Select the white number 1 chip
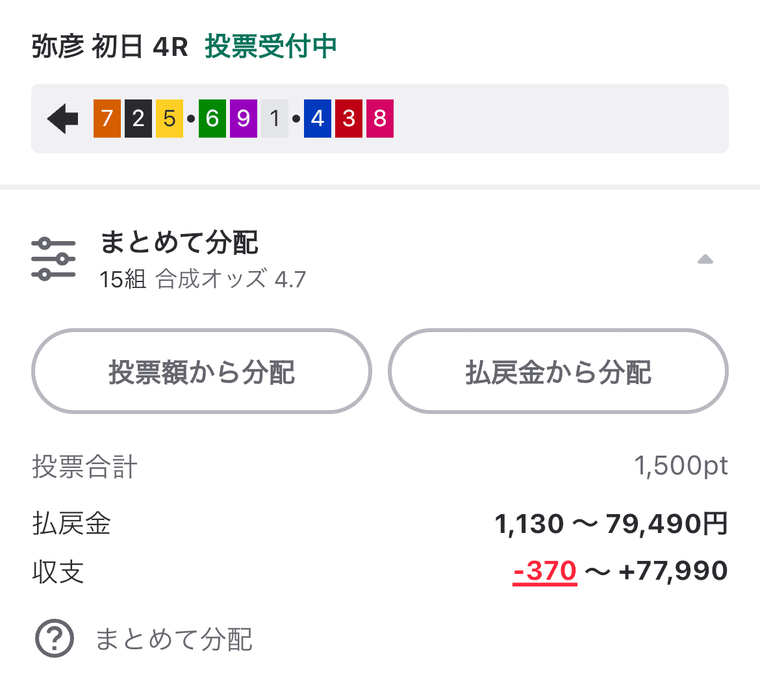This screenshot has height=700, width=760. click(x=274, y=119)
